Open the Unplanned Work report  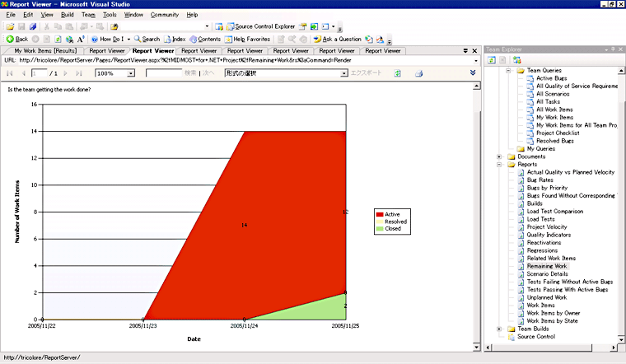pos(547,298)
